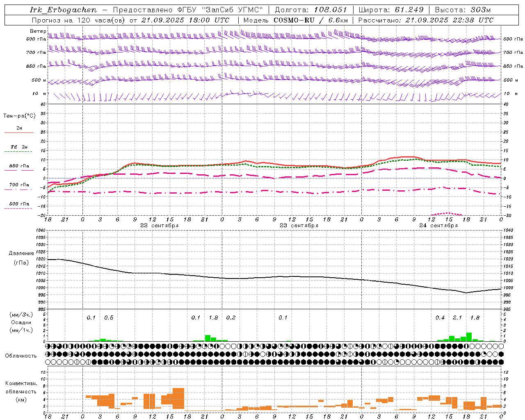Select the Давление pressure panel label
Image resolution: width=525 pixels, height=420 pixels.
coord(21,253)
